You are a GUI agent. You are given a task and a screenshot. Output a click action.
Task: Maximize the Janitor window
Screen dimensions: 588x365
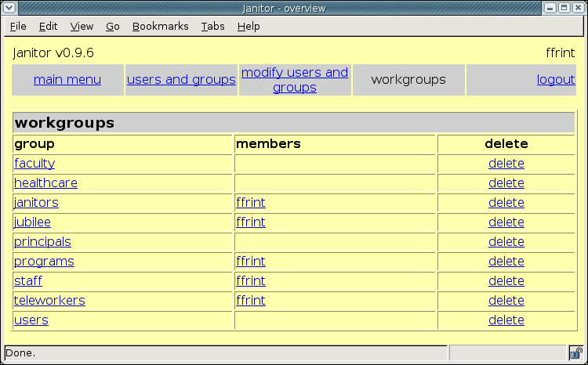coord(564,8)
